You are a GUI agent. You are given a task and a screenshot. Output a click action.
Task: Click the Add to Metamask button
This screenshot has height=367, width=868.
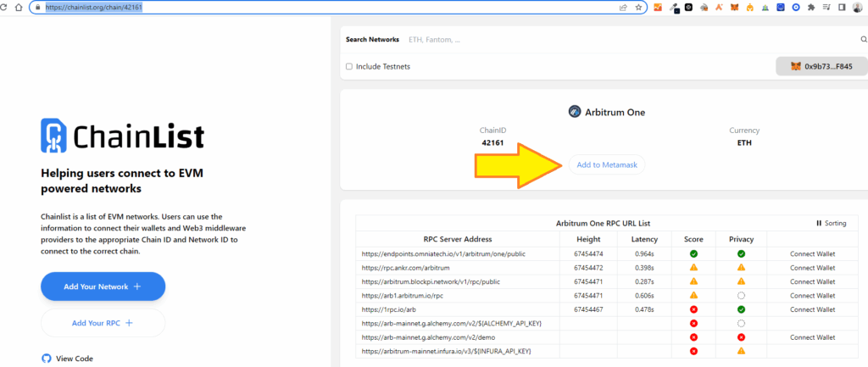coord(605,164)
